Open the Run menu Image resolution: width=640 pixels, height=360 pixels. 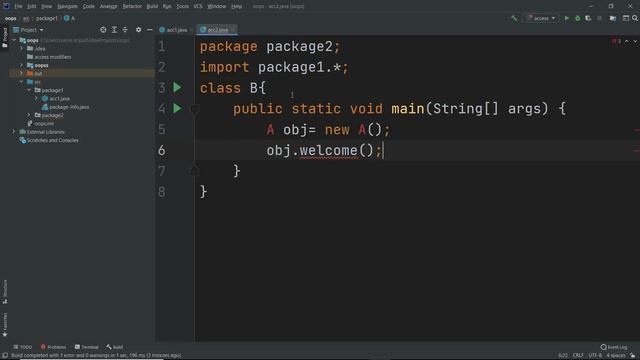tap(167, 7)
